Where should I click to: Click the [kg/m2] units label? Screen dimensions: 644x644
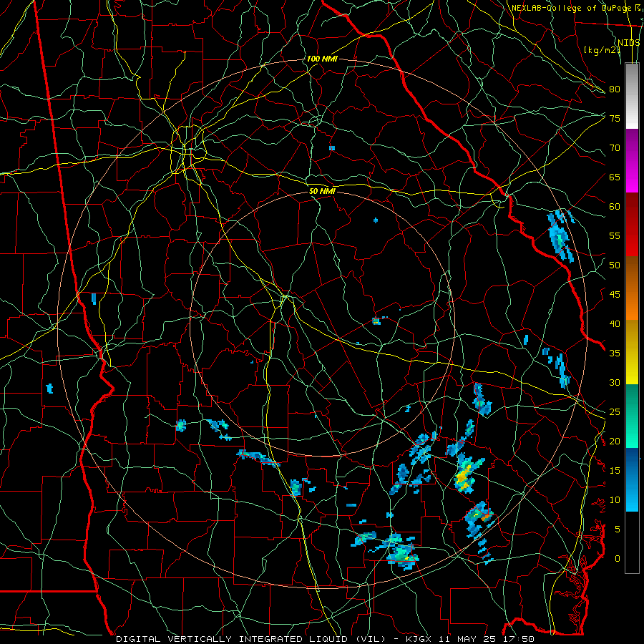(x=602, y=50)
